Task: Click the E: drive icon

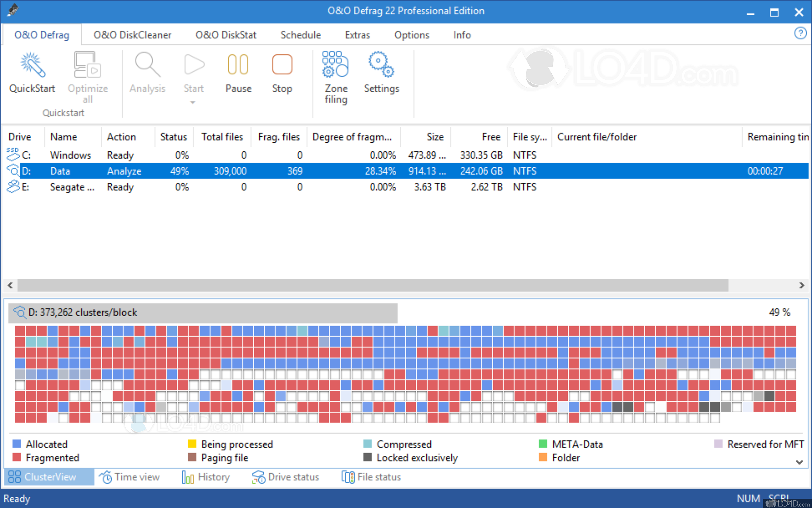Action: click(x=13, y=186)
